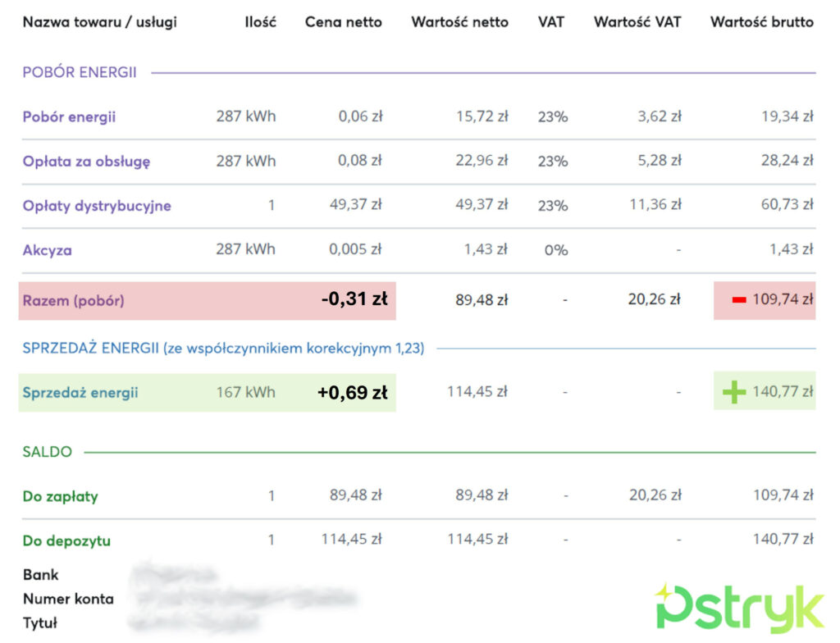
Task: Click the Wartość VAT column header
Action: pos(637,22)
